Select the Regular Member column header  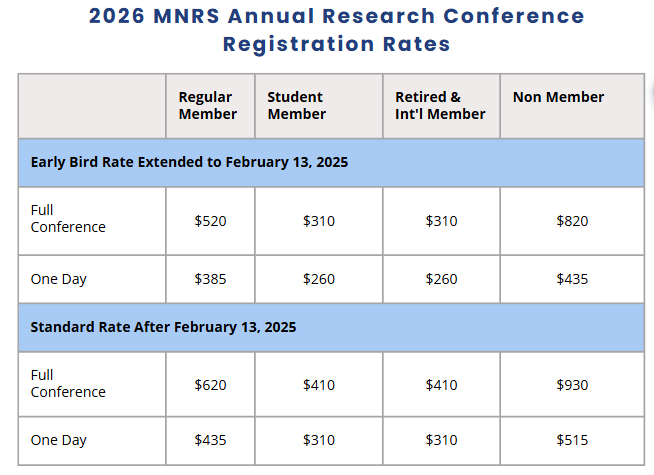point(207,105)
